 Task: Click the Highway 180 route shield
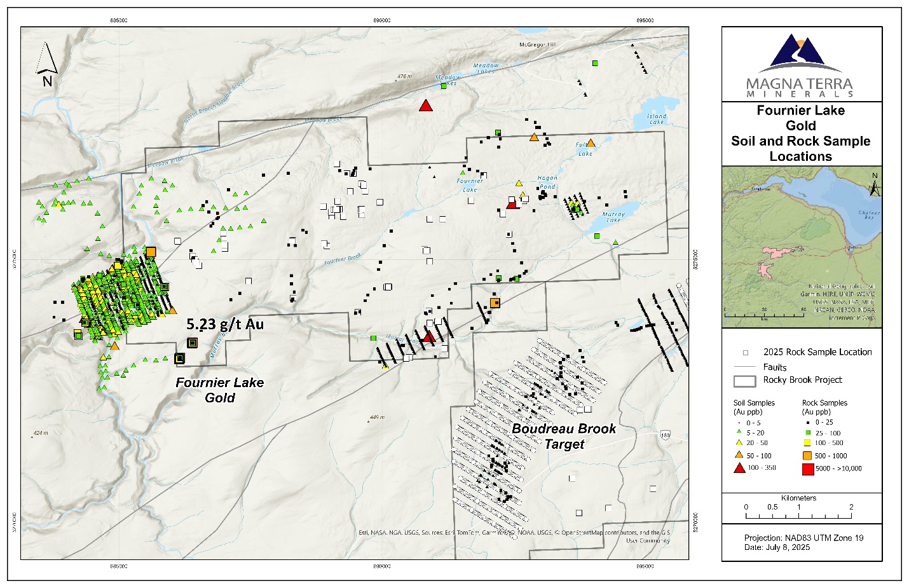[x=665, y=435]
